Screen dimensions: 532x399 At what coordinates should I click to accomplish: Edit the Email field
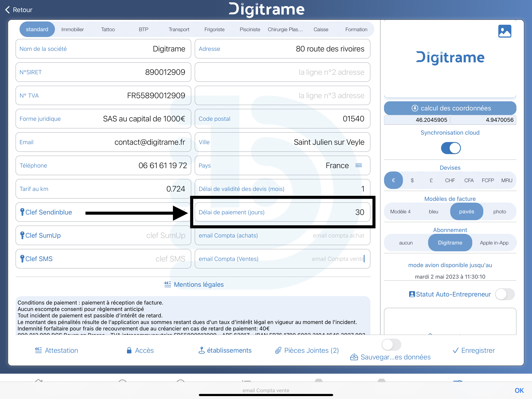103,142
